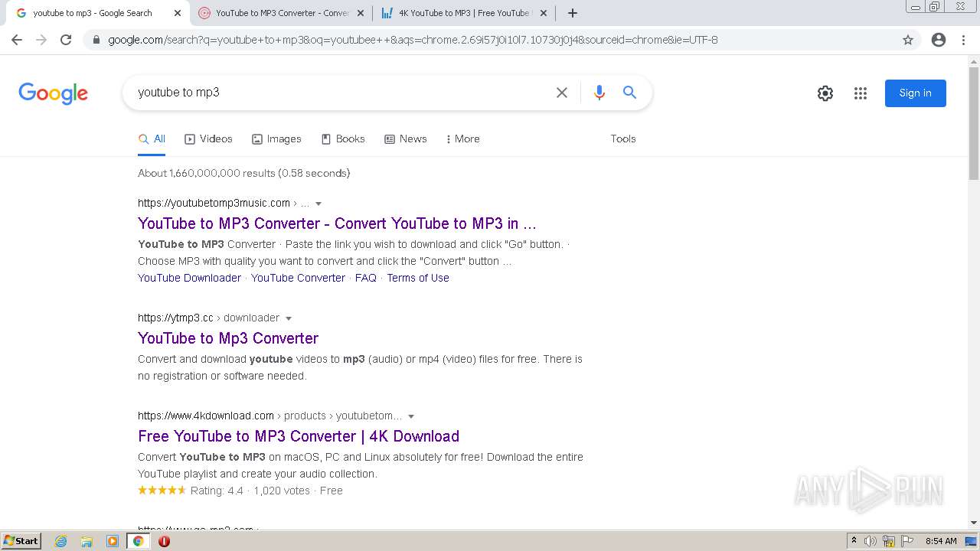Select the Videos results filter
This screenshot has width=980, height=551.
(x=208, y=139)
